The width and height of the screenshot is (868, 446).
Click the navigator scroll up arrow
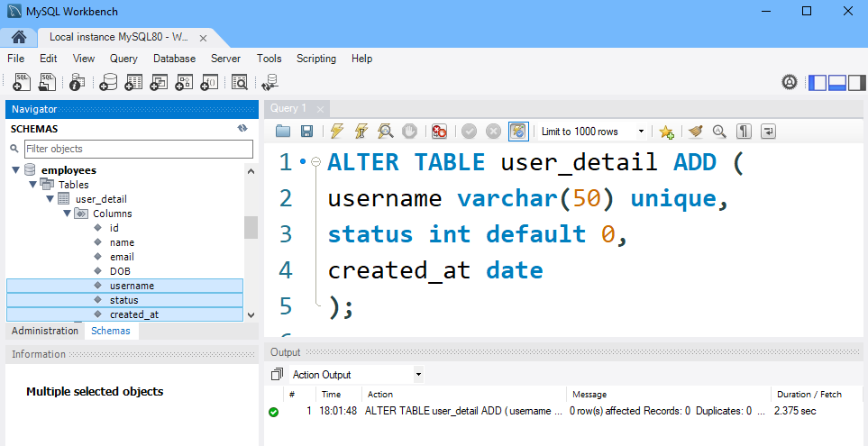click(251, 171)
